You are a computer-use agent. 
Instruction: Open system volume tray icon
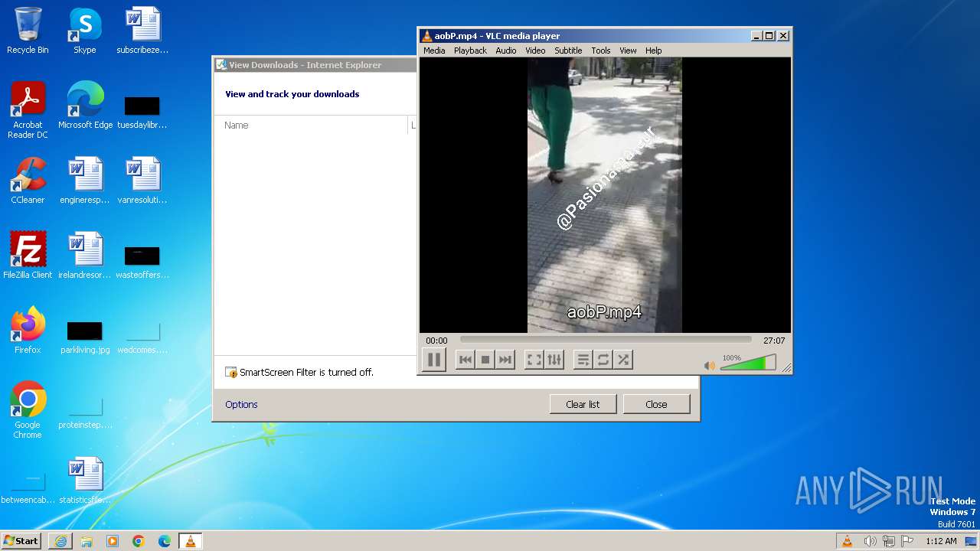[x=869, y=541]
